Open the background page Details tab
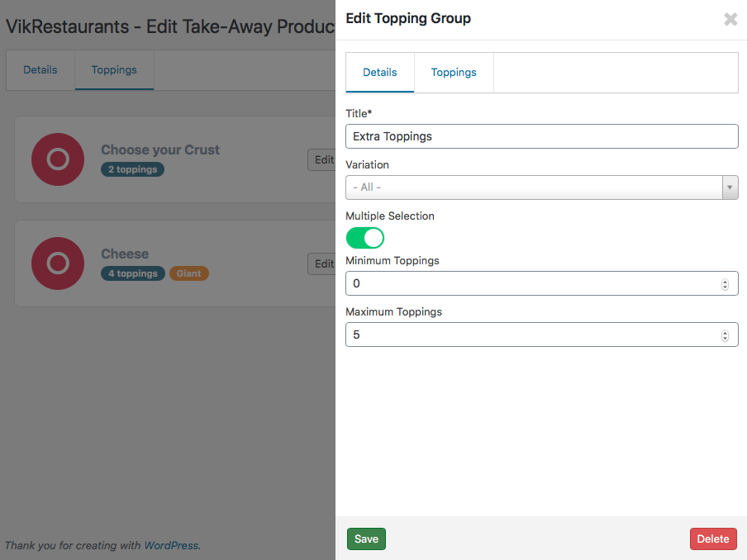 tap(40, 70)
